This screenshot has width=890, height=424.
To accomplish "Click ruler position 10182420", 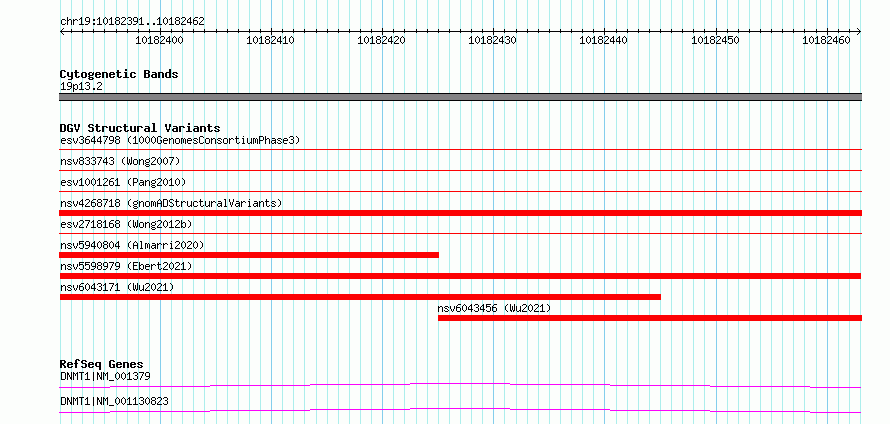I will pyautogui.click(x=381, y=40).
